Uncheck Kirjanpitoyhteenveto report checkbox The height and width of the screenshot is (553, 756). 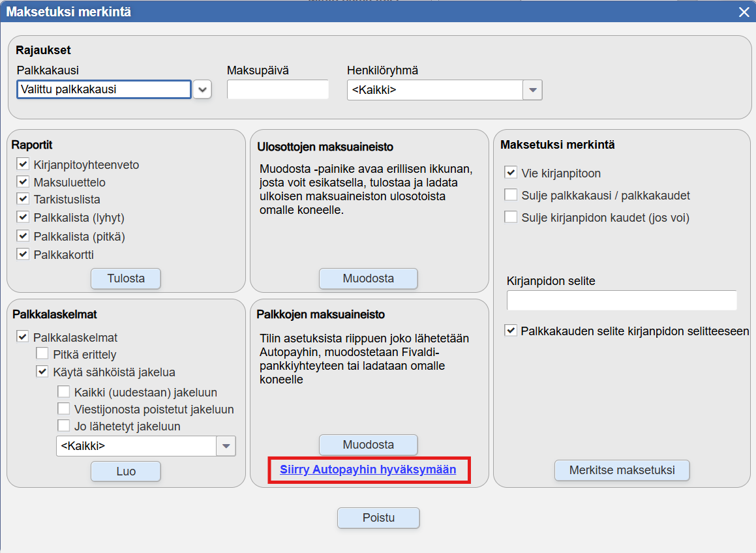23,164
